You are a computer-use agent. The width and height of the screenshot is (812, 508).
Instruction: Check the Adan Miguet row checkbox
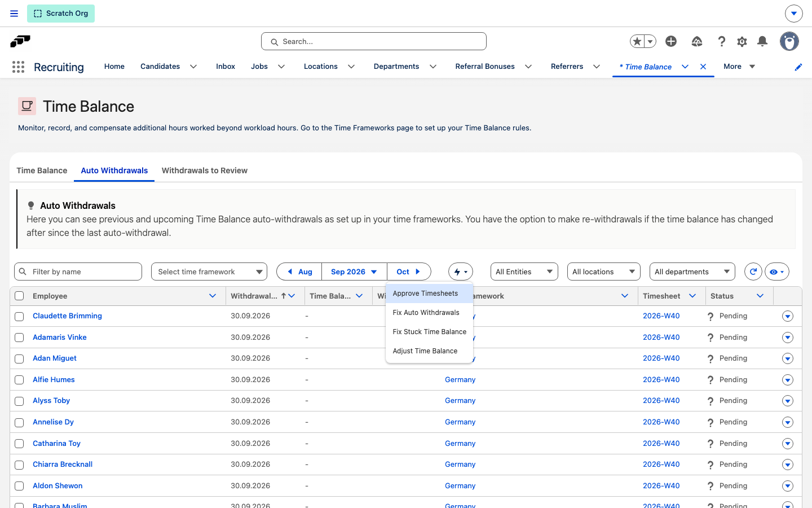pos(19,359)
